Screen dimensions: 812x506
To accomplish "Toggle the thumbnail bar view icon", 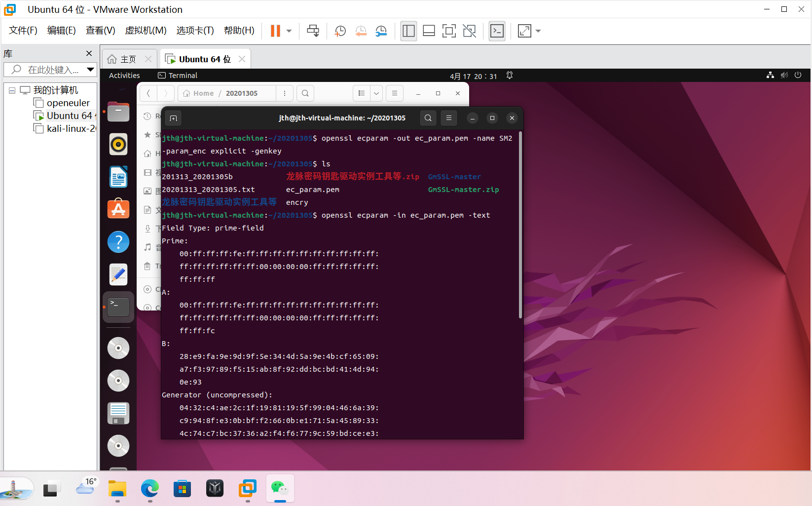I will (429, 31).
